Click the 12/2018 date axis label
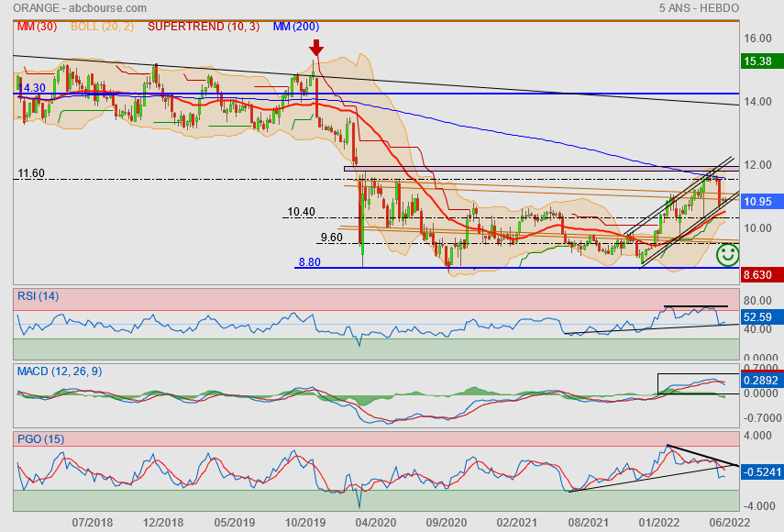 163,523
